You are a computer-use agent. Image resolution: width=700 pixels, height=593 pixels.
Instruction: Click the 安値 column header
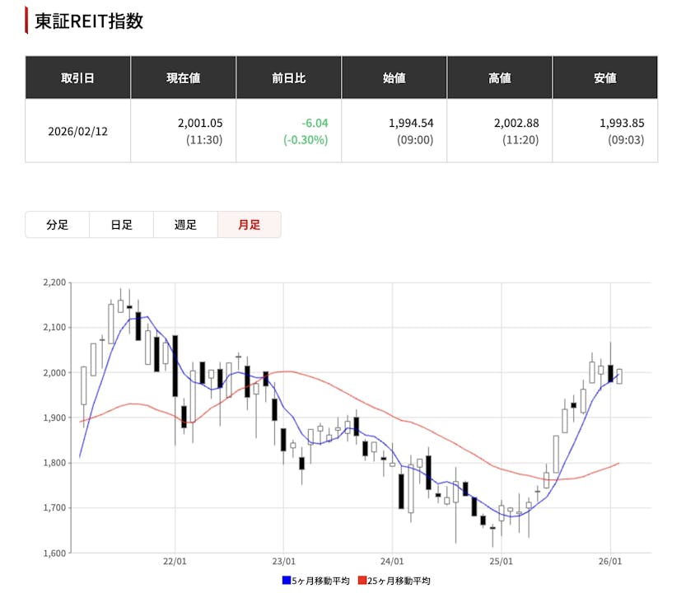pos(604,78)
